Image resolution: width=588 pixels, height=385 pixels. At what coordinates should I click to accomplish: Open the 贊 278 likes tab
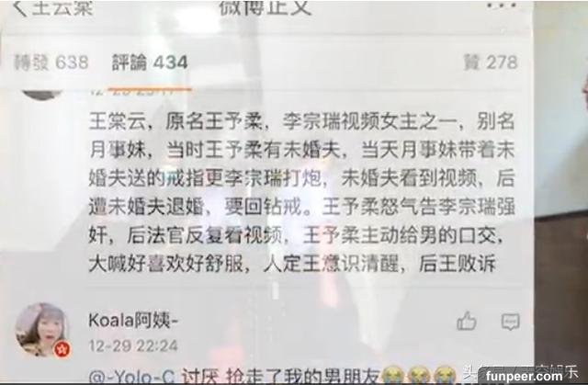coord(491,62)
